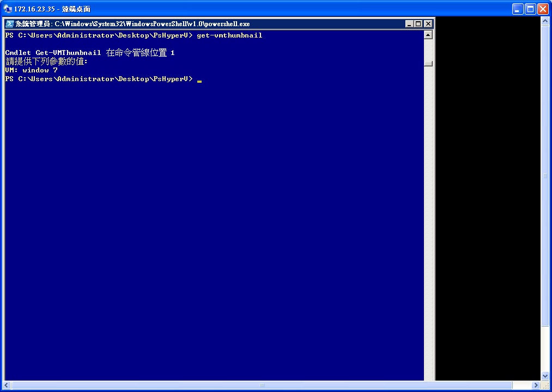Click the PowerShell scrollbar track below the thumb
552x392 pixels.
point(428,218)
